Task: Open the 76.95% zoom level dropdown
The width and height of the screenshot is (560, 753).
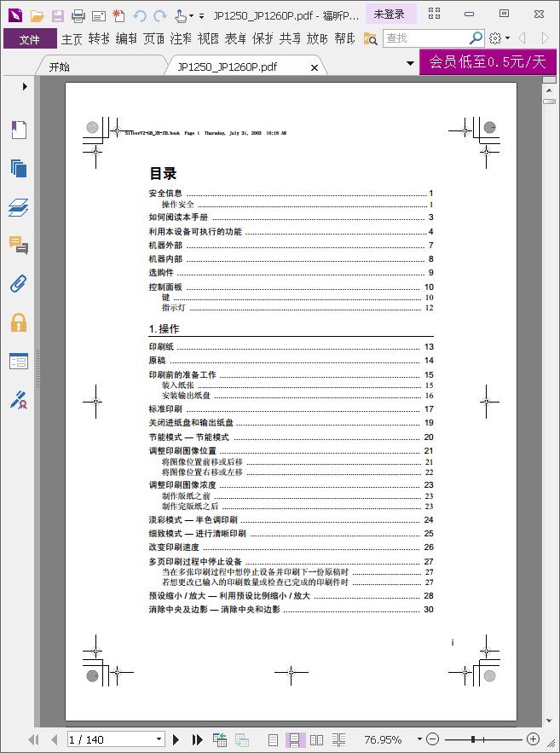Action: point(419,739)
